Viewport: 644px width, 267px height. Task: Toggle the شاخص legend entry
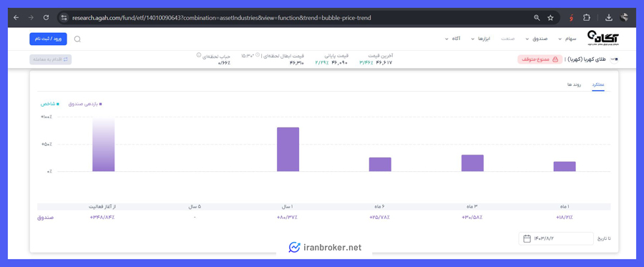[49, 105]
